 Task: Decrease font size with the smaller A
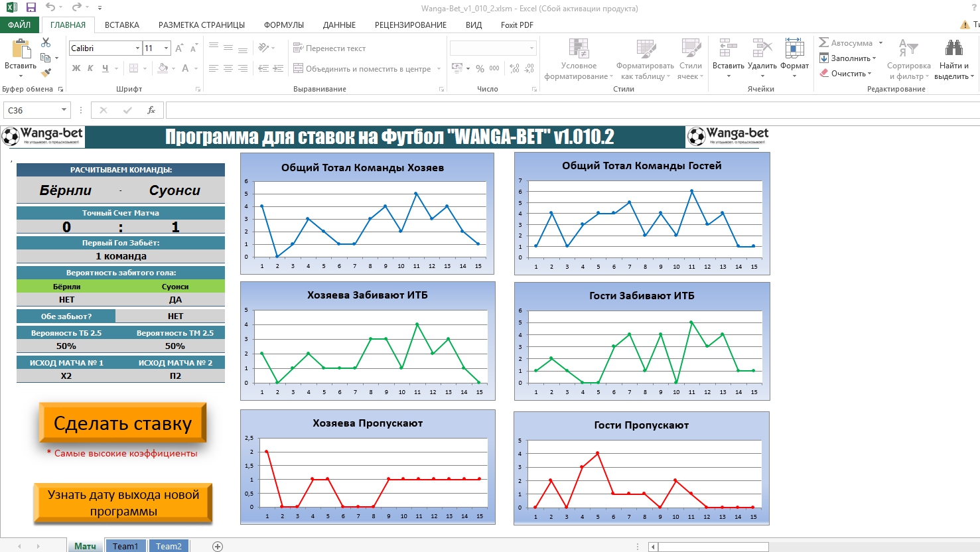(194, 48)
